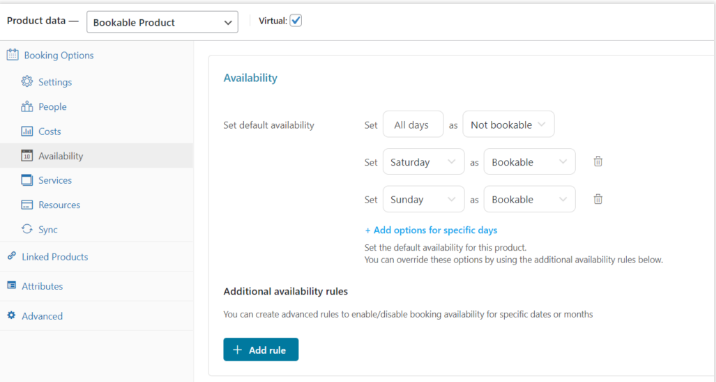The height and width of the screenshot is (382, 716).
Task: Click the Booking Options calendar icon
Action: (x=12, y=55)
